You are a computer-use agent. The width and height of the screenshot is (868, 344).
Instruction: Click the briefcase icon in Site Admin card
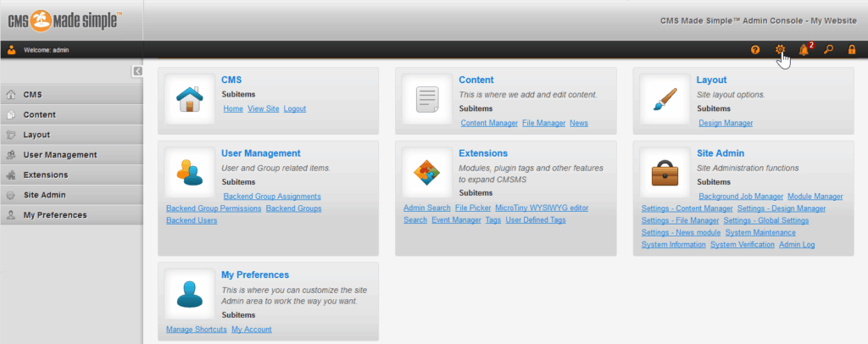[x=665, y=173]
